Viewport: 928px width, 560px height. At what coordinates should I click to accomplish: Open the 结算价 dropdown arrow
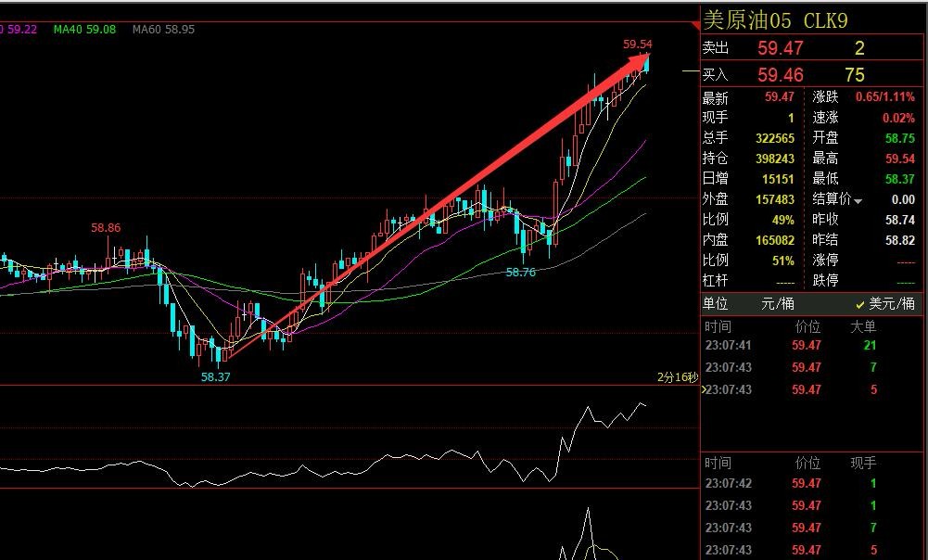pyautogui.click(x=858, y=202)
